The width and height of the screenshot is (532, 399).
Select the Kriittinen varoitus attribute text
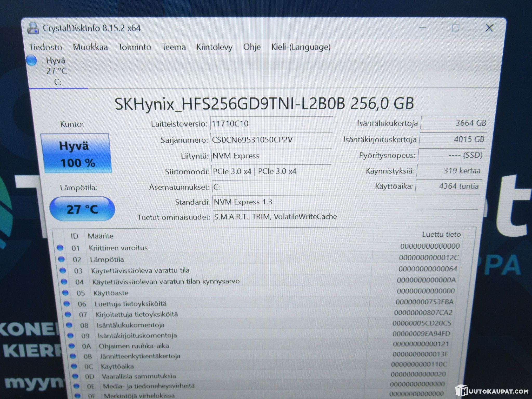[x=118, y=248]
